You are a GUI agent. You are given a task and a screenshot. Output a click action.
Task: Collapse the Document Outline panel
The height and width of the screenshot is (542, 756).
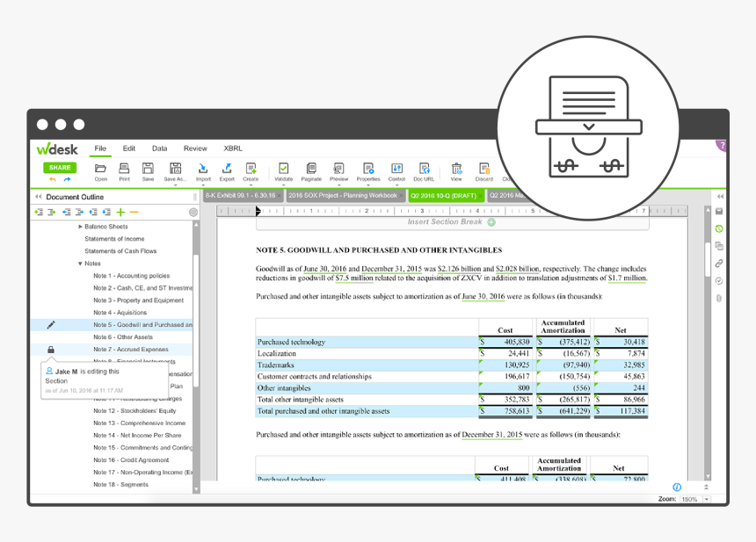click(38, 197)
